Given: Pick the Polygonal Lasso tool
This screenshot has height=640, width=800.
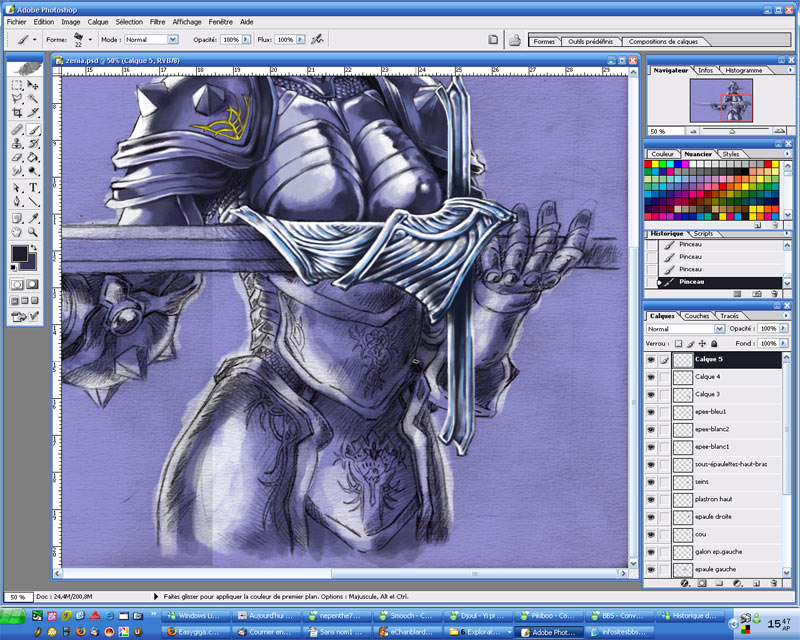Looking at the screenshot, I should (x=17, y=98).
